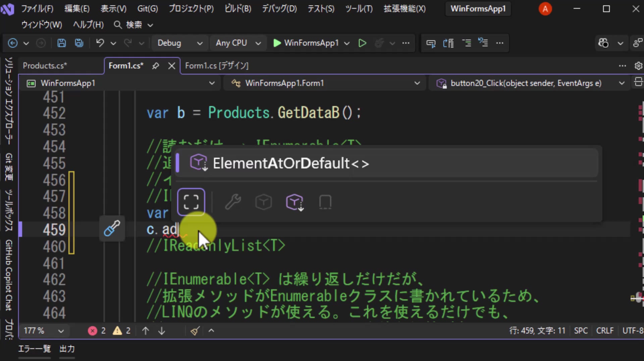Select the ElementAtOrDefault<> completion suggestion
644x361 pixels.
pos(386,163)
